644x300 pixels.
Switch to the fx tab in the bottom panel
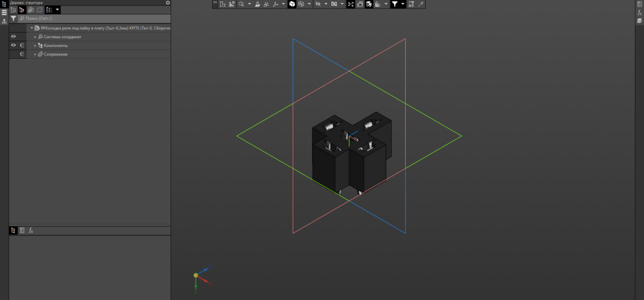point(31,231)
